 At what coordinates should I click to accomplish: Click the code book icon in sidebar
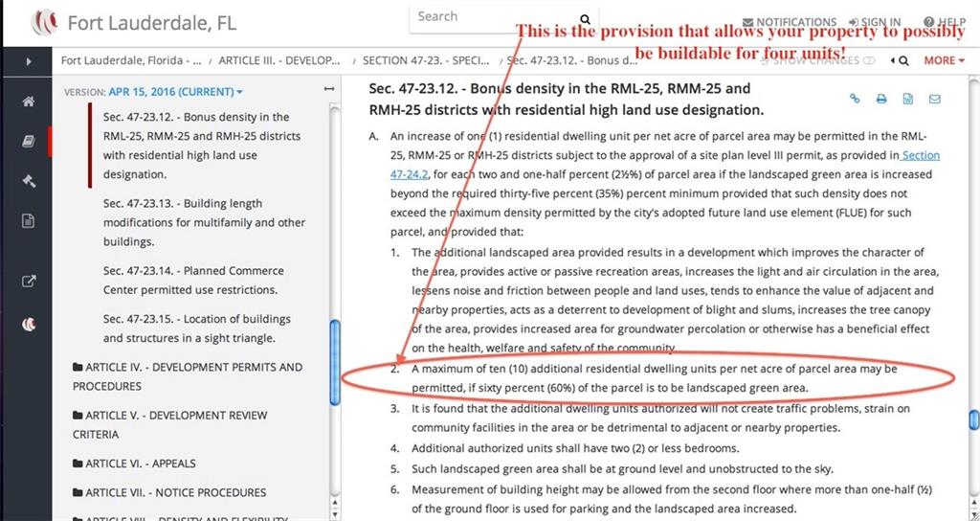coord(29,142)
